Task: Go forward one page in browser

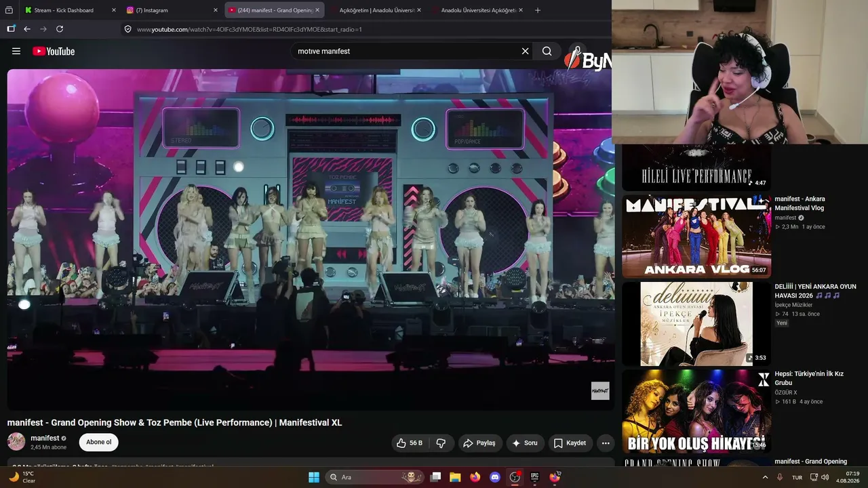Action: (43, 29)
